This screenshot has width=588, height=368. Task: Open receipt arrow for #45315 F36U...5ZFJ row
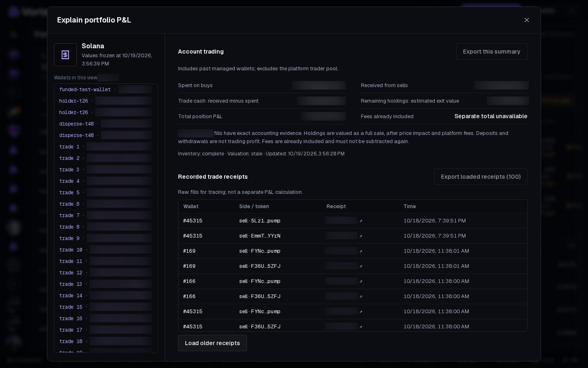(361, 327)
